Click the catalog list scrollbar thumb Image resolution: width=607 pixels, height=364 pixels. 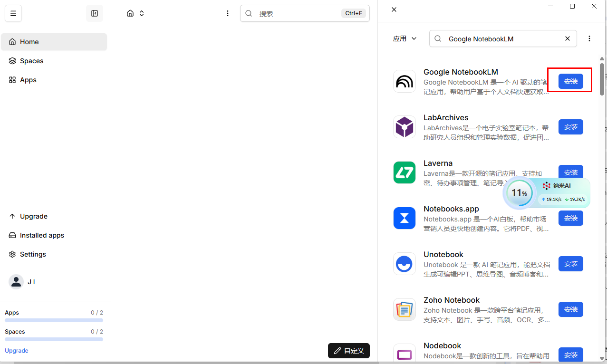[x=602, y=78]
